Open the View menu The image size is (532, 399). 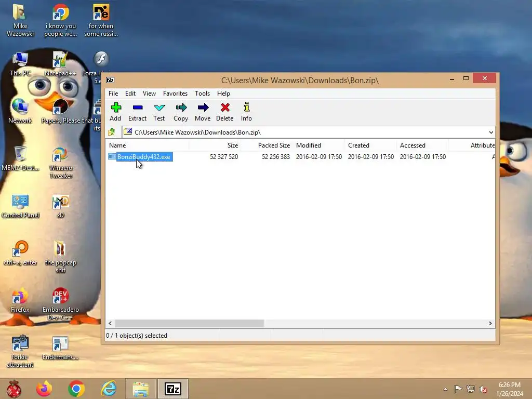[x=149, y=94]
